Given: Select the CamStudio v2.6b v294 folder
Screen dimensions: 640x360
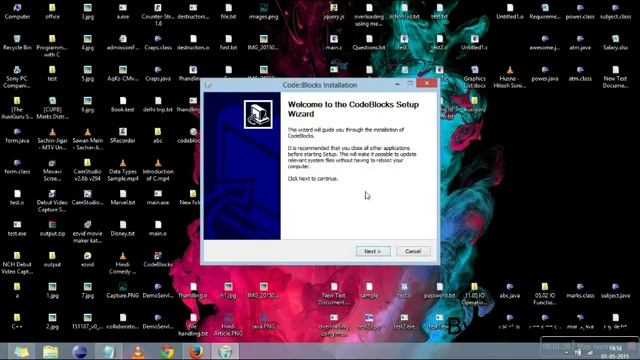Looking at the screenshot, I should coord(87,170).
